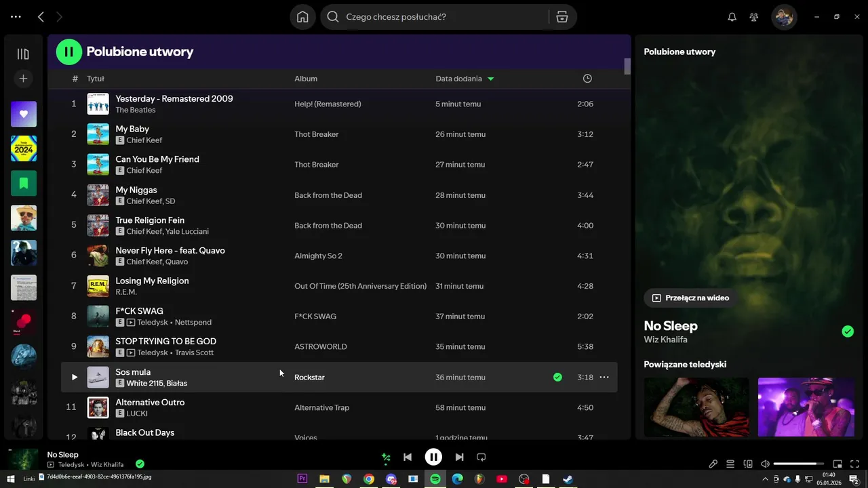
Task: Expand Your Library sidebar icon
Action: pyautogui.click(x=23, y=54)
